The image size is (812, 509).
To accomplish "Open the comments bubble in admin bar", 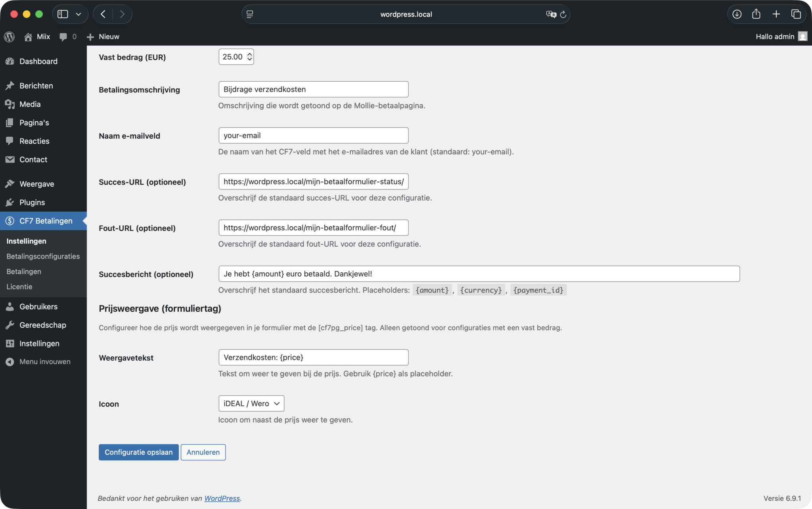I will (x=63, y=36).
